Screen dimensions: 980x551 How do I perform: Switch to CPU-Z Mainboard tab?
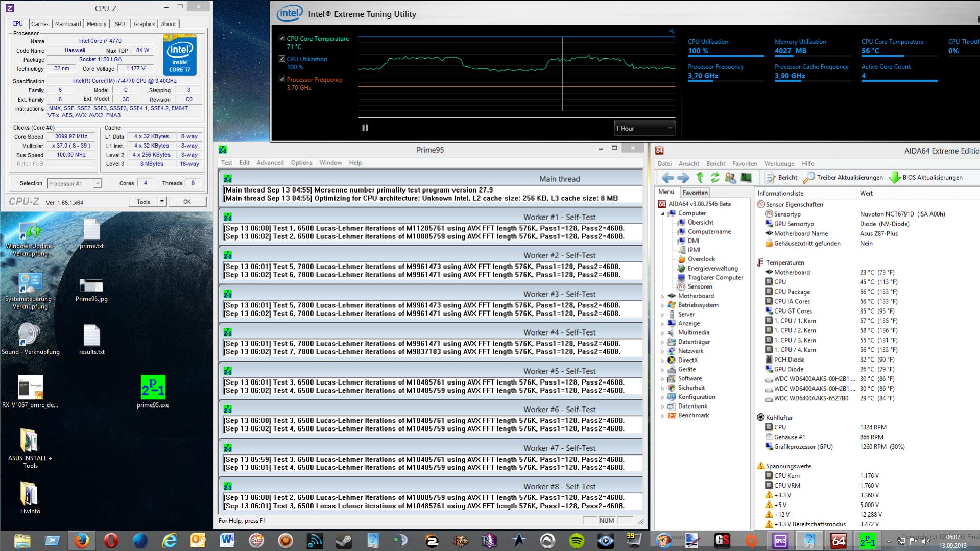pos(68,24)
